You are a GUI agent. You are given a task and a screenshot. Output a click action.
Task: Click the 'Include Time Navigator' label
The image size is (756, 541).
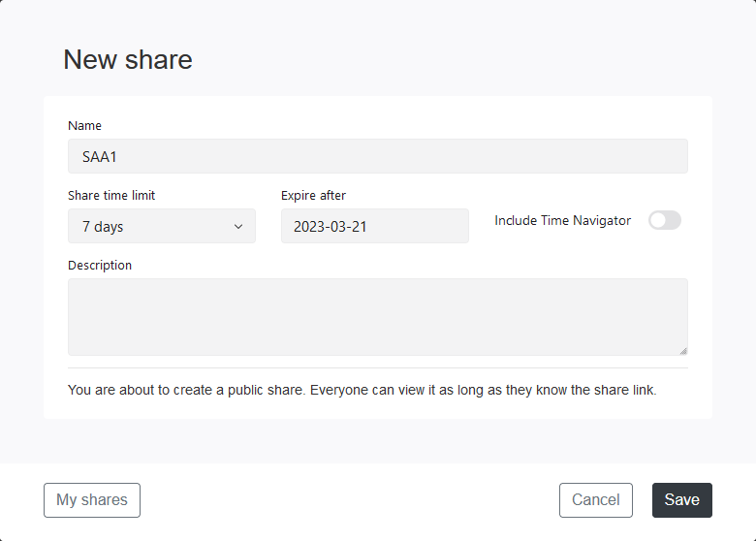coord(563,220)
